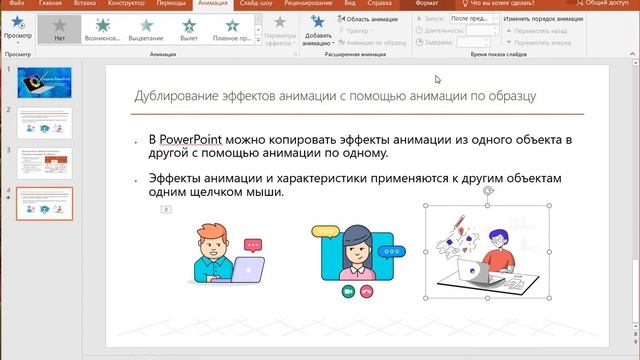Click the scrollbar up arrow in slide pane
Image resolution: width=640 pixels, height=360 pixels.
click(x=636, y=63)
